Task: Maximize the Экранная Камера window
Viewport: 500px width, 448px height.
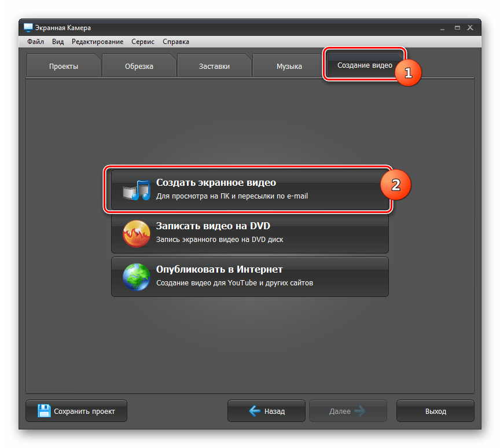Action: click(x=457, y=28)
